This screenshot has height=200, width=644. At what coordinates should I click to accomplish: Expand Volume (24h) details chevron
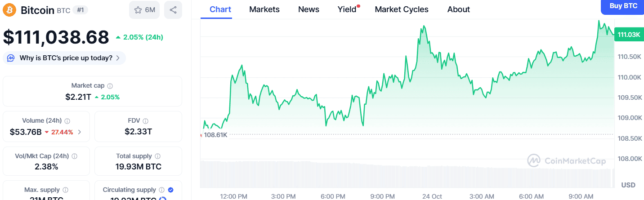pos(80,132)
